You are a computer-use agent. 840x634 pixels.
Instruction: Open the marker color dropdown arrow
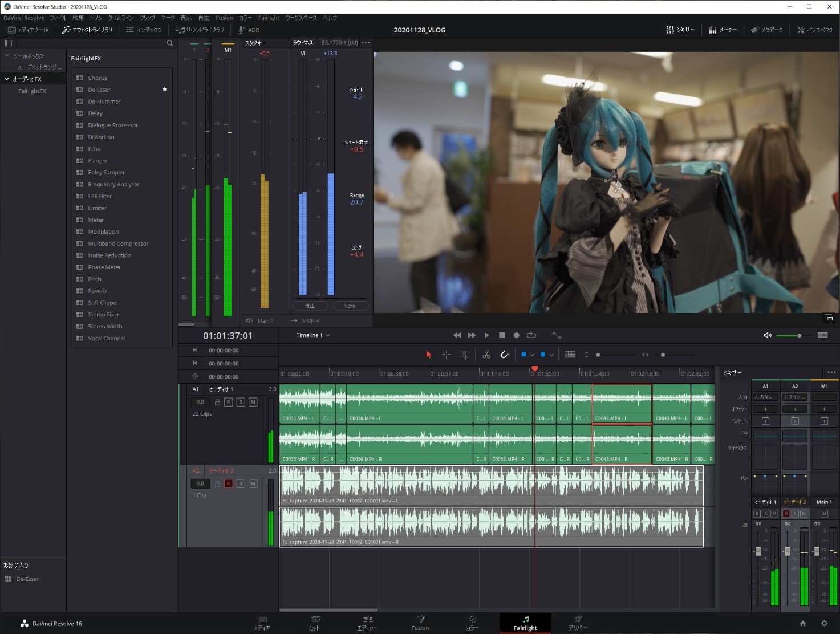[551, 355]
